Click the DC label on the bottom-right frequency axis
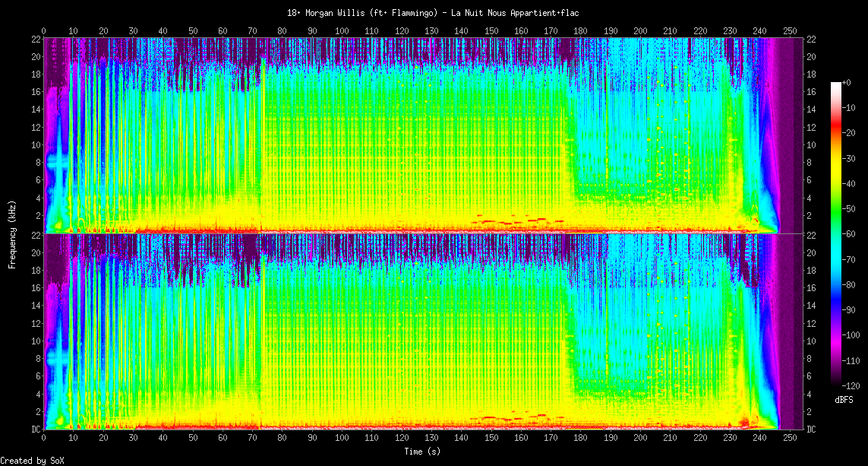Screen dimensions: 868x466 (811, 429)
